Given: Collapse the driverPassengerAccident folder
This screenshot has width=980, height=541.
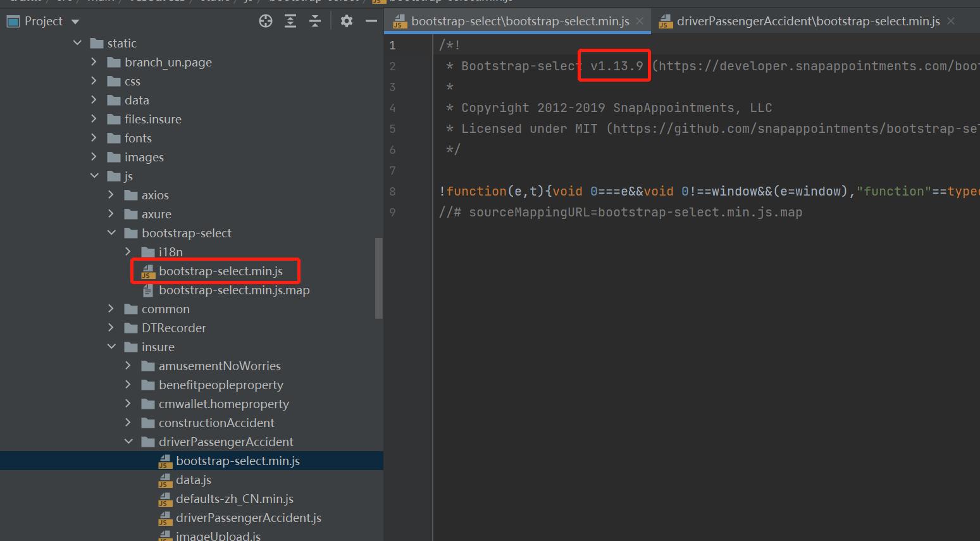Looking at the screenshot, I should (128, 442).
